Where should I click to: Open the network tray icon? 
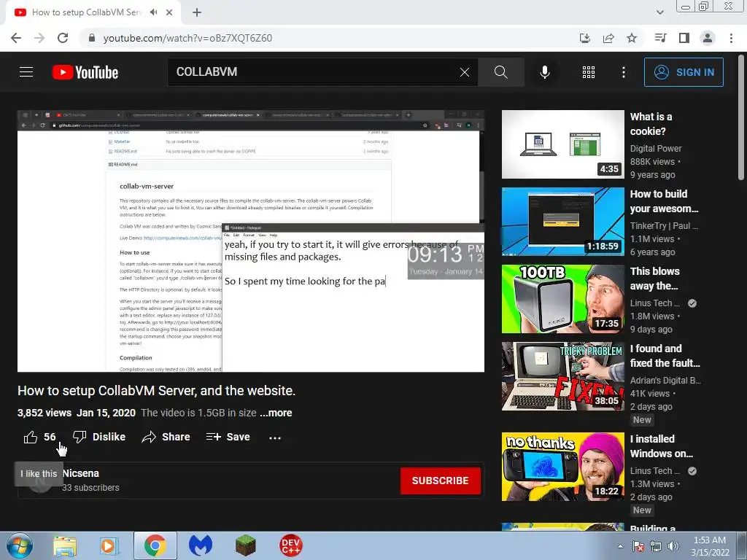click(x=656, y=547)
